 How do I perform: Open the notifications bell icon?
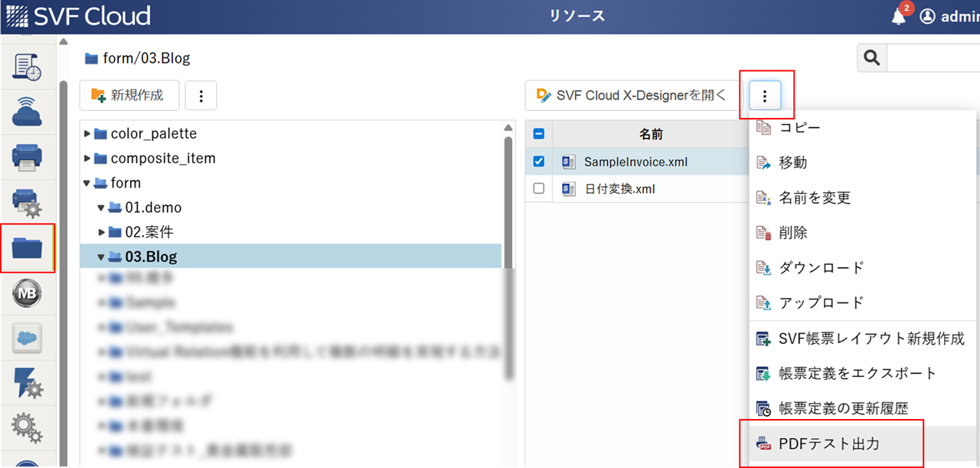click(899, 17)
